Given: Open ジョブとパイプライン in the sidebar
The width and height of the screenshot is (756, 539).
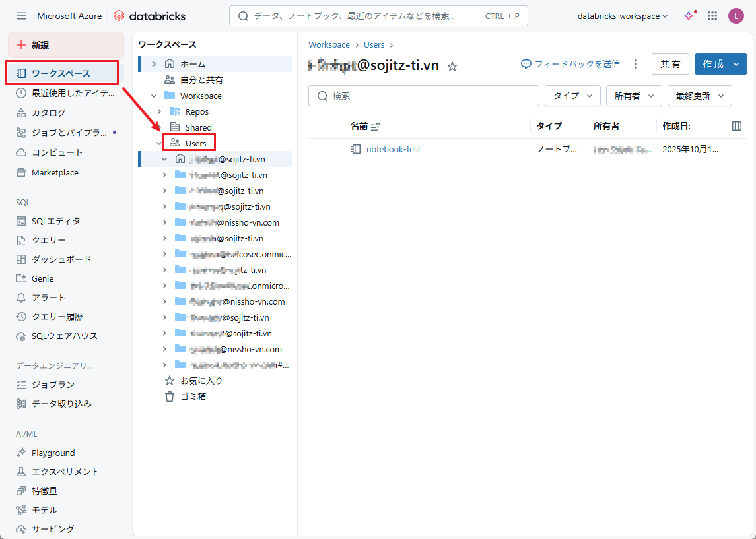Looking at the screenshot, I should (65, 133).
